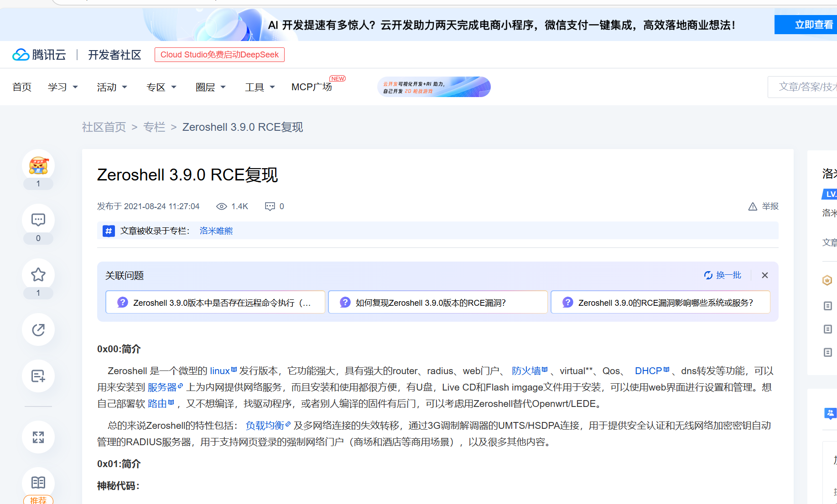Open comments via sidebar speech bubble icon

click(x=38, y=220)
